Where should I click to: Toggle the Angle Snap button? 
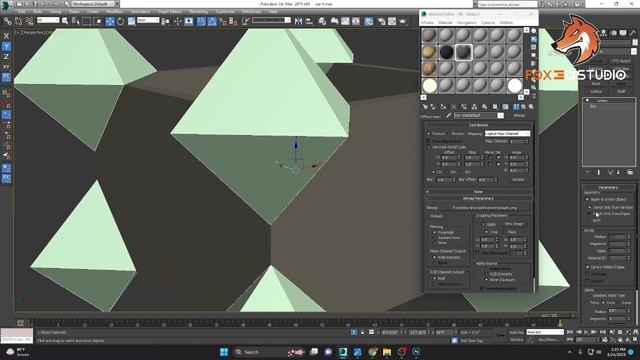[x=212, y=21]
